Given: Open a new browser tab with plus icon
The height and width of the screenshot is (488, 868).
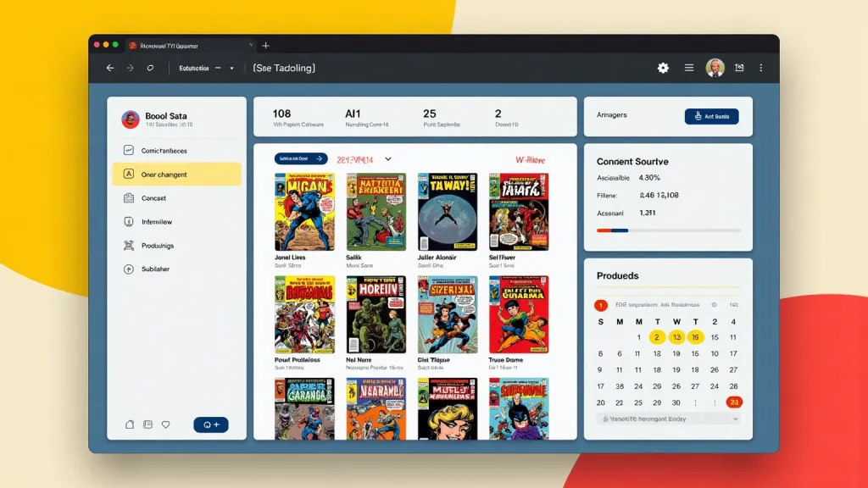Looking at the screenshot, I should point(265,46).
